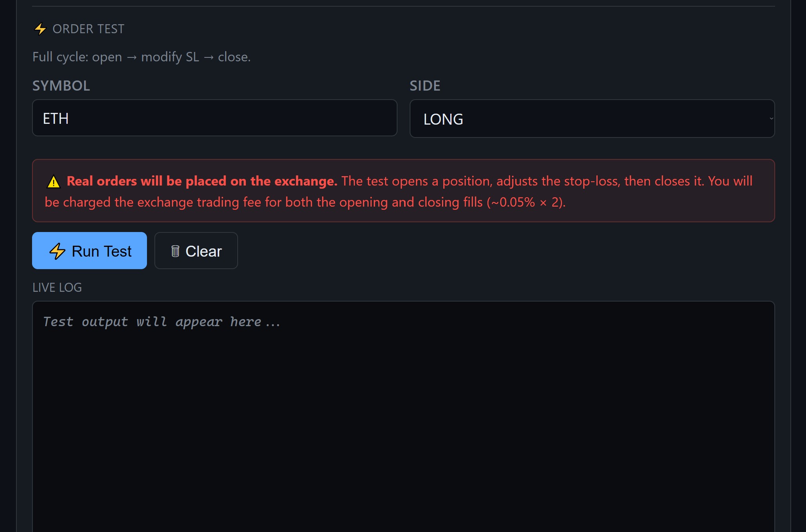Click the Test output placeholder in the log
Viewport: 806px width, 532px height.
click(161, 321)
